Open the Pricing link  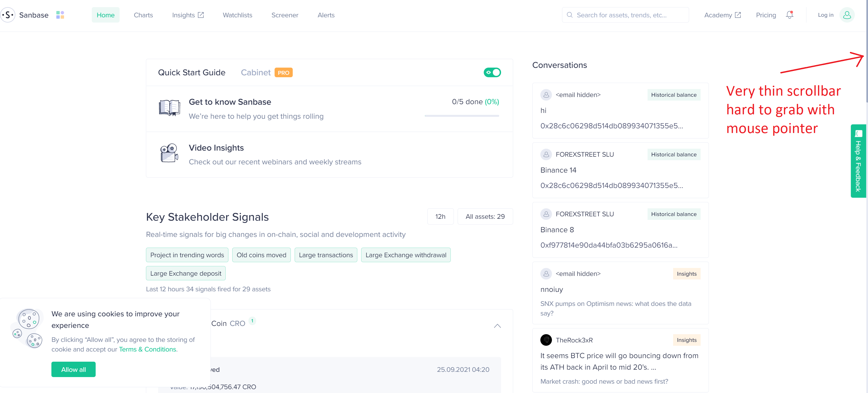(x=765, y=15)
